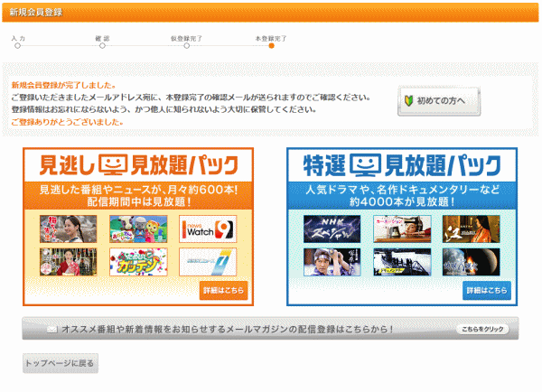Click the 仮登録完了 step circle

[187, 46]
